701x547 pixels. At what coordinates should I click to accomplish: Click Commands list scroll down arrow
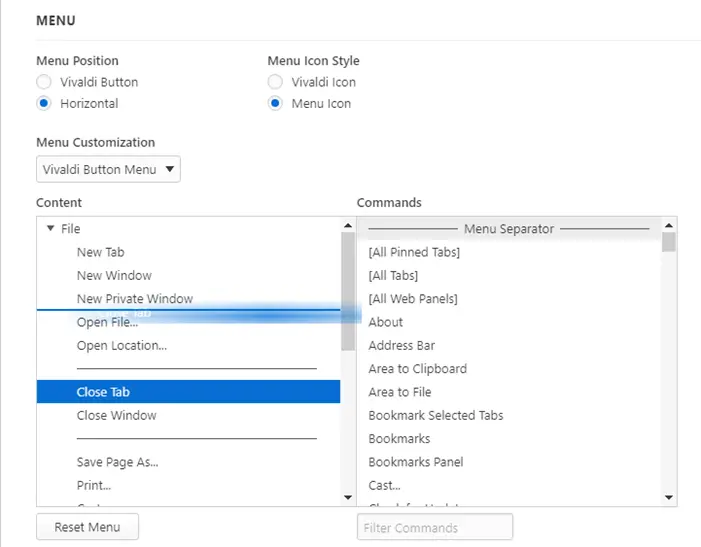669,497
